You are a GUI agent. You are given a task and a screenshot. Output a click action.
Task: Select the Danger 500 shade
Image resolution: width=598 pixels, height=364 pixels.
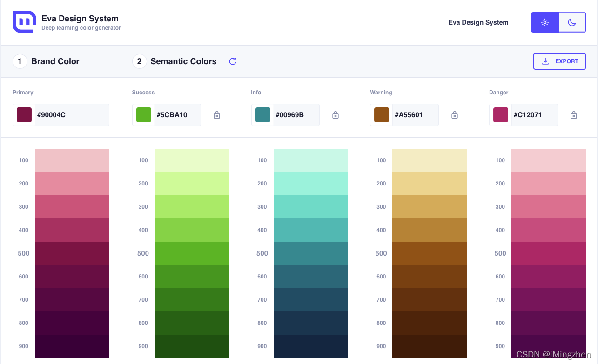pos(549,253)
